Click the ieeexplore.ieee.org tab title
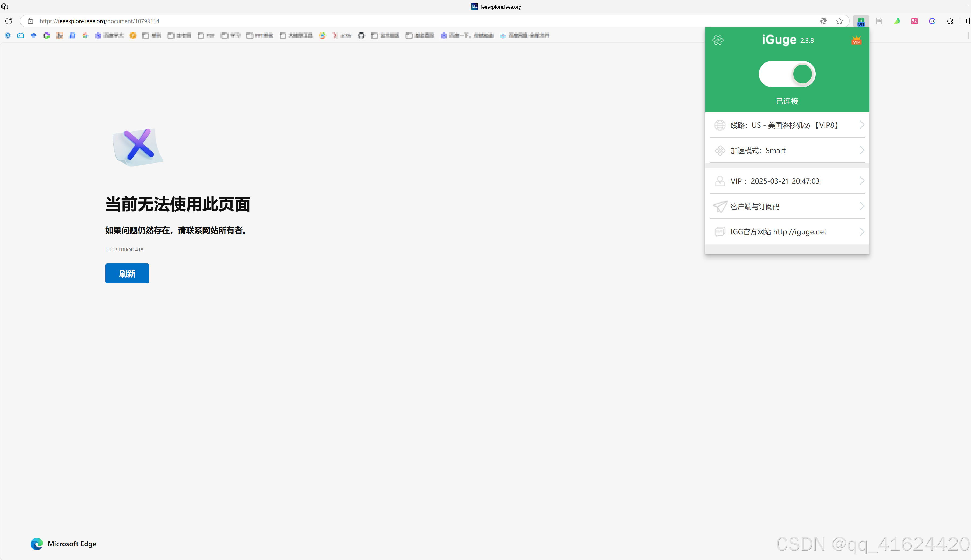This screenshot has height=560, width=971. pos(500,7)
